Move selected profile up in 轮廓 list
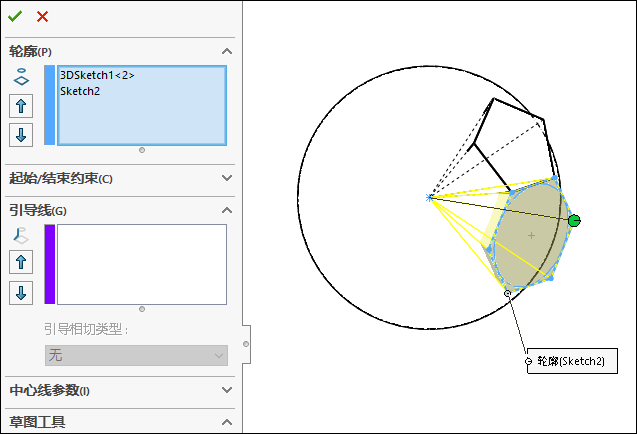Screen dimensions: 637x434 21,106
